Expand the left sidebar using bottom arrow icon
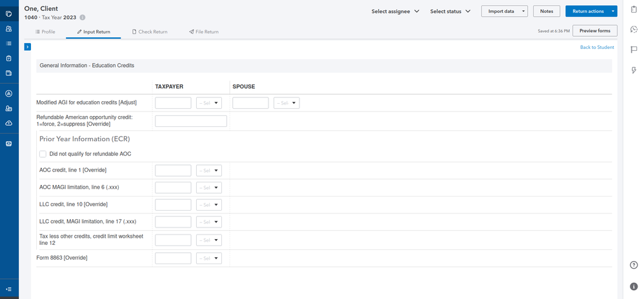Viewport: 644px width, 299px height. click(9, 289)
